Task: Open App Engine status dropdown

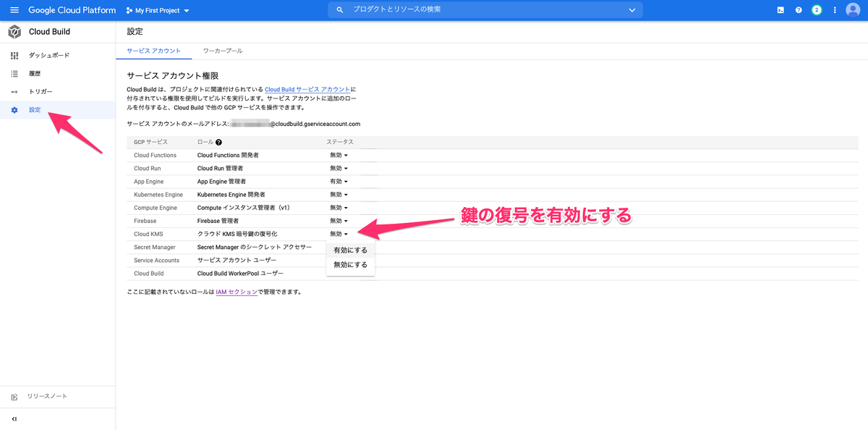Action: point(339,182)
